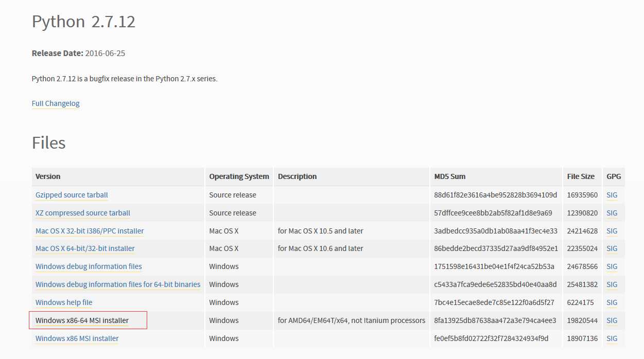Click 'for AMD64/EM64T/x64, not Itanium processors' description
The image size is (644, 359).
coord(352,320)
